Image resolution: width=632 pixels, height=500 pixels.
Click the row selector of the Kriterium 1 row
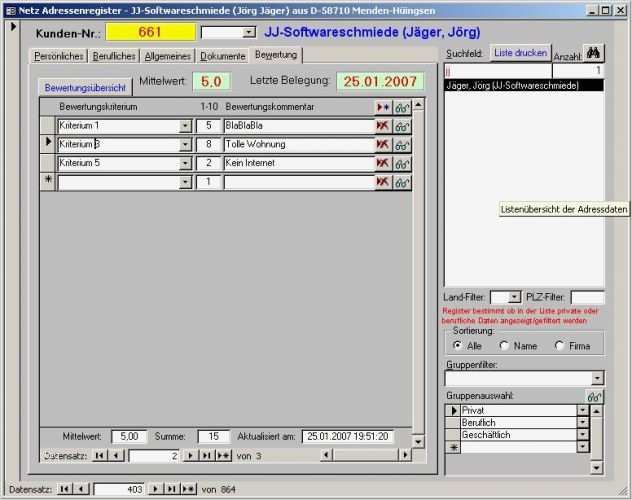pos(48,126)
